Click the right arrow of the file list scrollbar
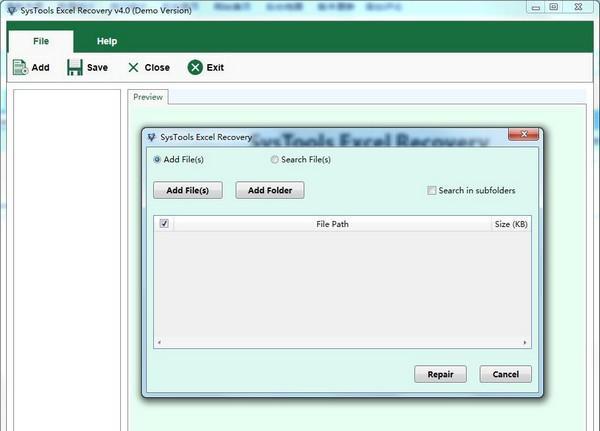Image resolution: width=600 pixels, height=431 pixels. [x=525, y=343]
